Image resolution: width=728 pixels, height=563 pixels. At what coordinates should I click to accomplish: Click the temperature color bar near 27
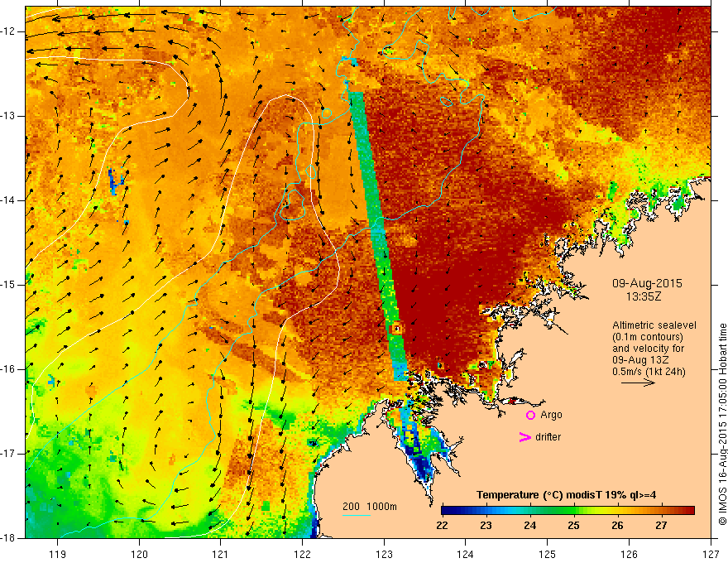pos(661,511)
